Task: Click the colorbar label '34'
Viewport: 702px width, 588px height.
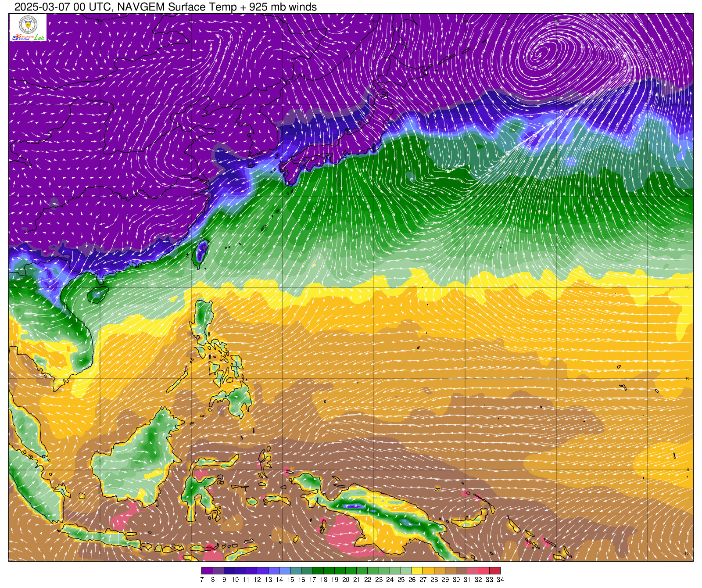Action: (x=500, y=580)
